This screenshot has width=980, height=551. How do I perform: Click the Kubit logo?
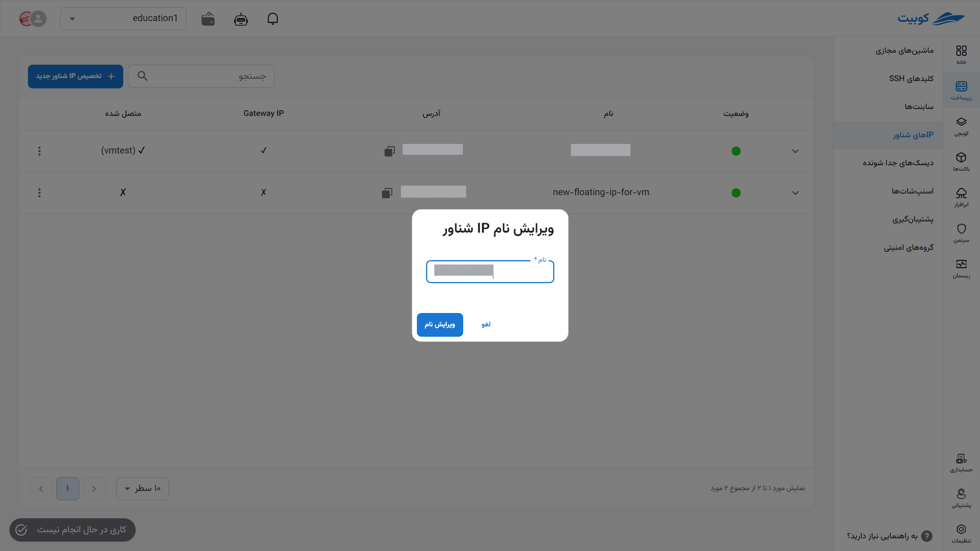coord(931,18)
